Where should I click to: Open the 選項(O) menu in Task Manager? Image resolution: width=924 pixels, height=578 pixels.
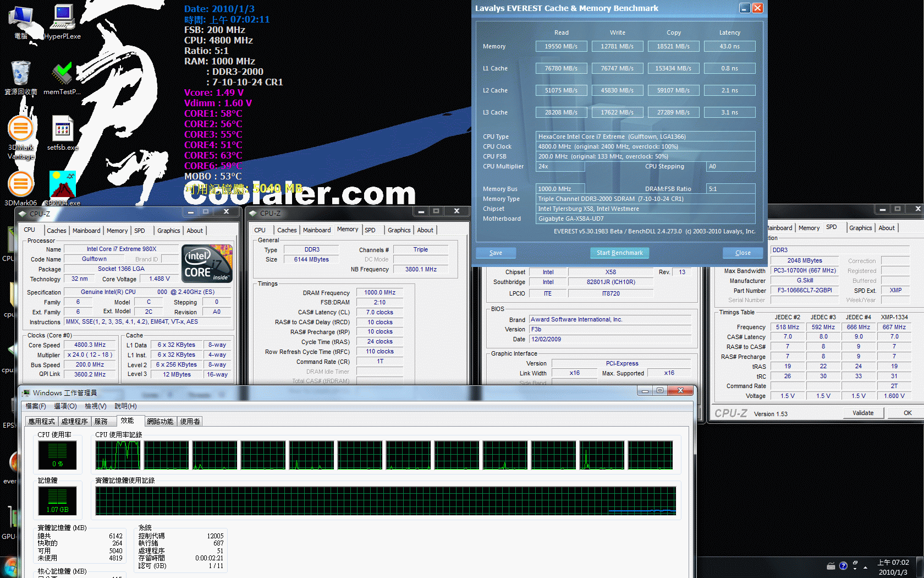65,406
